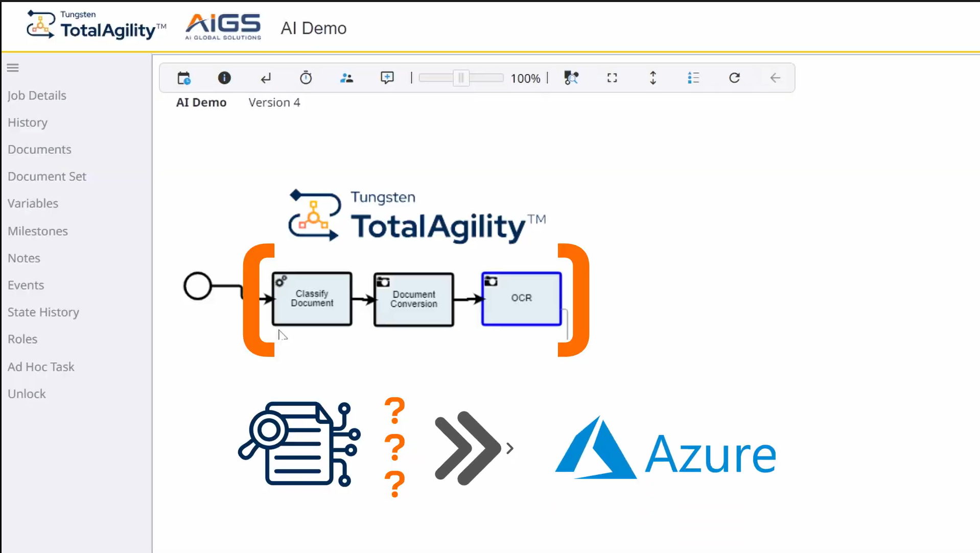
Task: Select the OCR activity node
Action: [x=521, y=299]
